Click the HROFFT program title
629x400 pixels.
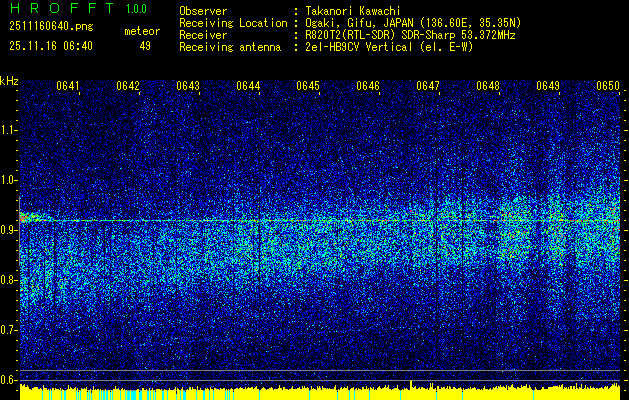[x=62, y=8]
